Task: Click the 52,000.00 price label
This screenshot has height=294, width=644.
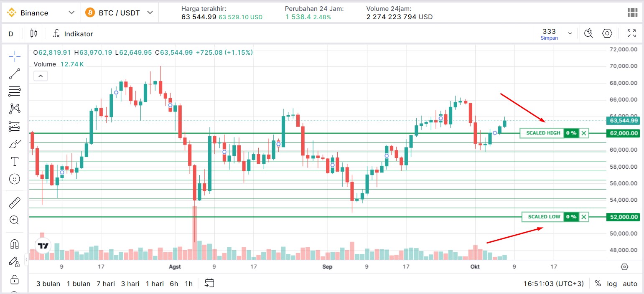Action: [624, 217]
